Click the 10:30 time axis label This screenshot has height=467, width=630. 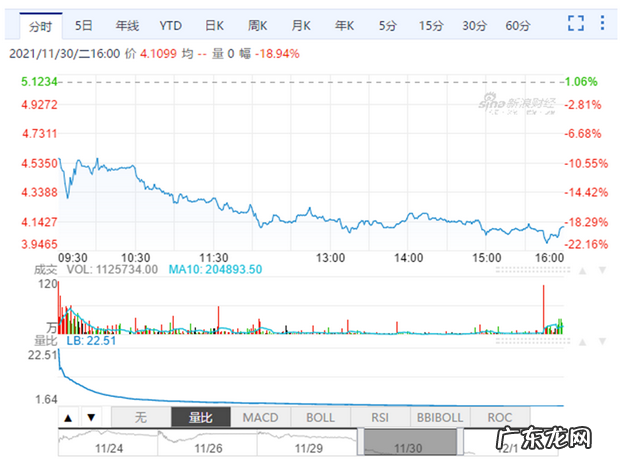135,258
